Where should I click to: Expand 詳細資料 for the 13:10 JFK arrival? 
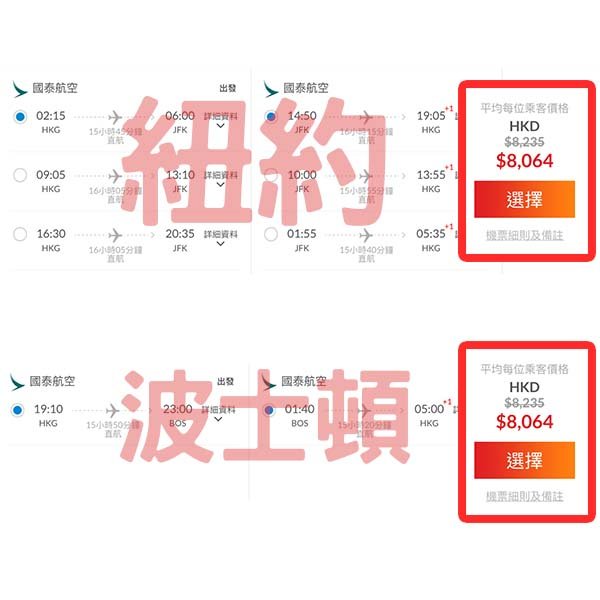pos(220,179)
